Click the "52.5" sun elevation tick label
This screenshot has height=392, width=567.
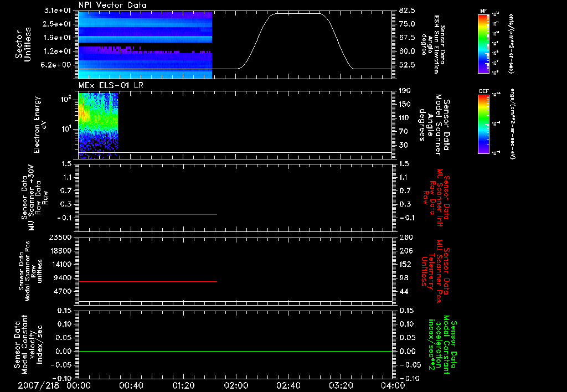[x=407, y=65]
